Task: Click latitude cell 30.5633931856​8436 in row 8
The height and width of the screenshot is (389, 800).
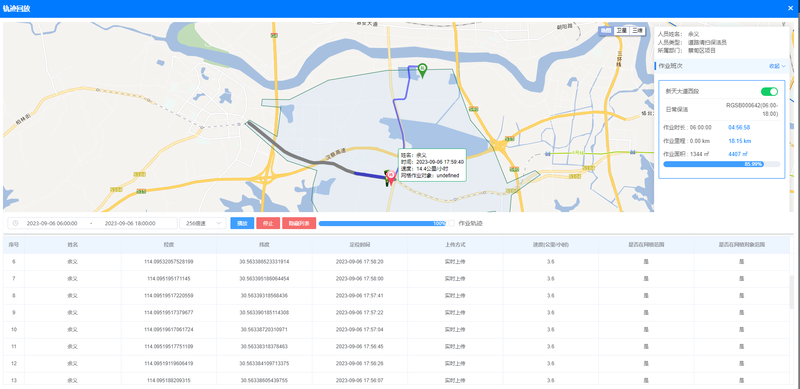Action: coord(264,296)
